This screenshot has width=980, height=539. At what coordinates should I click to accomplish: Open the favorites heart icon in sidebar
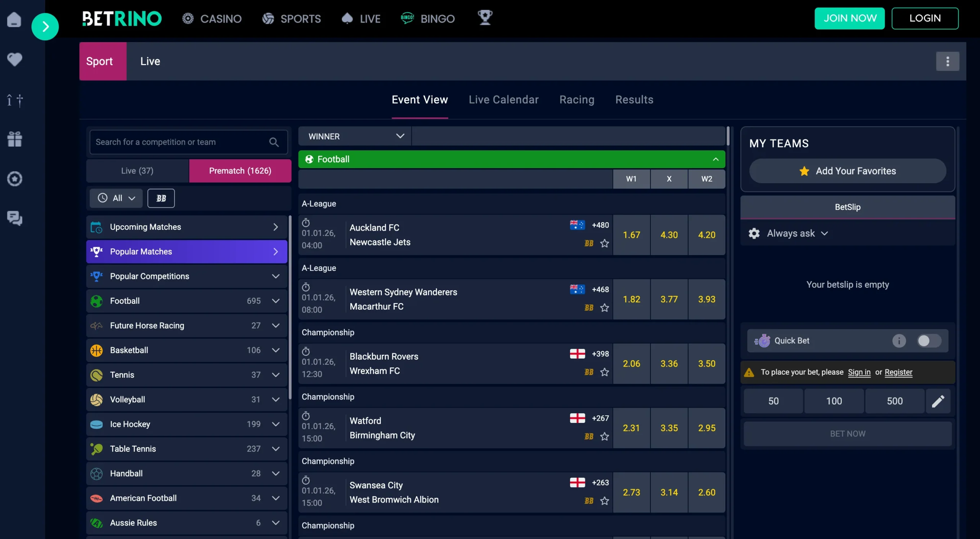pyautogui.click(x=15, y=59)
